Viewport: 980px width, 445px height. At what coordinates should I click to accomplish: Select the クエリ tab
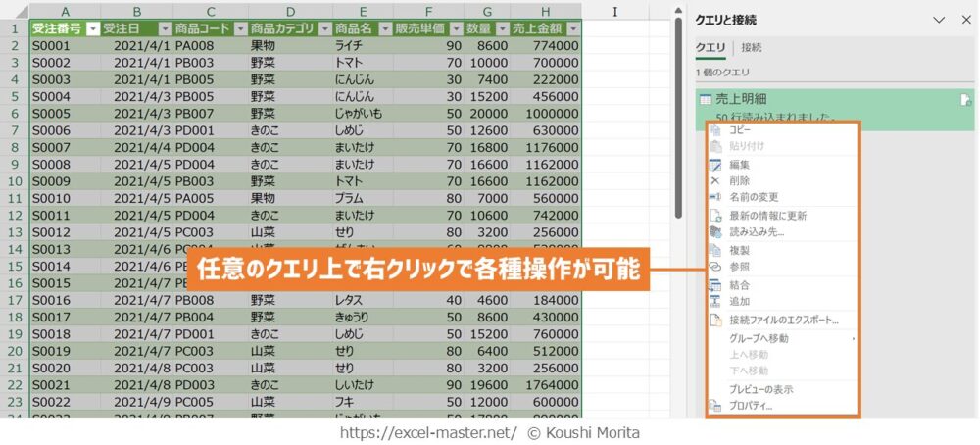[x=710, y=47]
